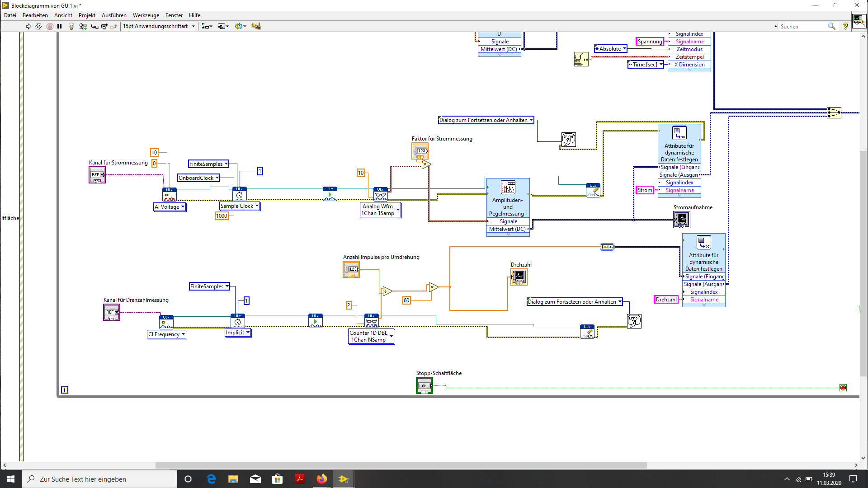Open the 15pt Anwendungsschriftart font dropdown
Viewport: 868px width, 488px height.
click(159, 26)
